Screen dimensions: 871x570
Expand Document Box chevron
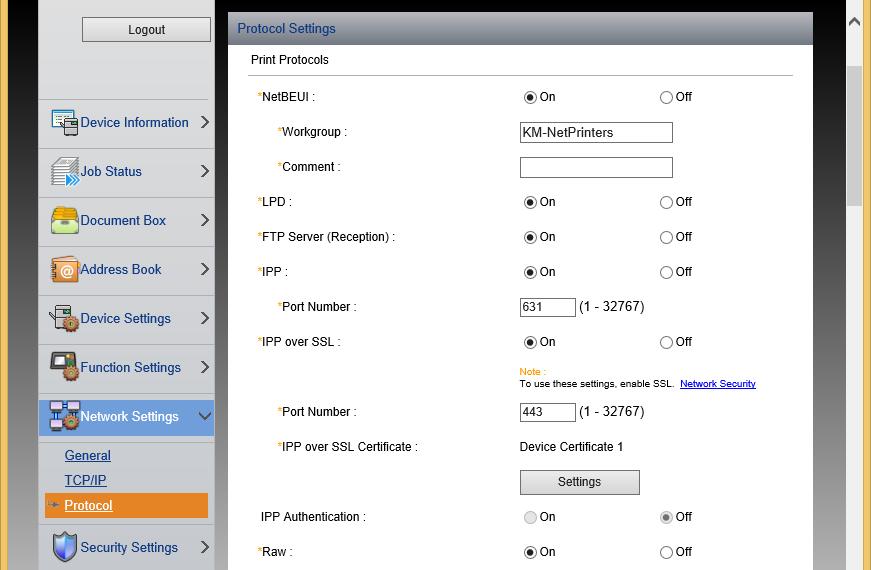pyautogui.click(x=204, y=220)
